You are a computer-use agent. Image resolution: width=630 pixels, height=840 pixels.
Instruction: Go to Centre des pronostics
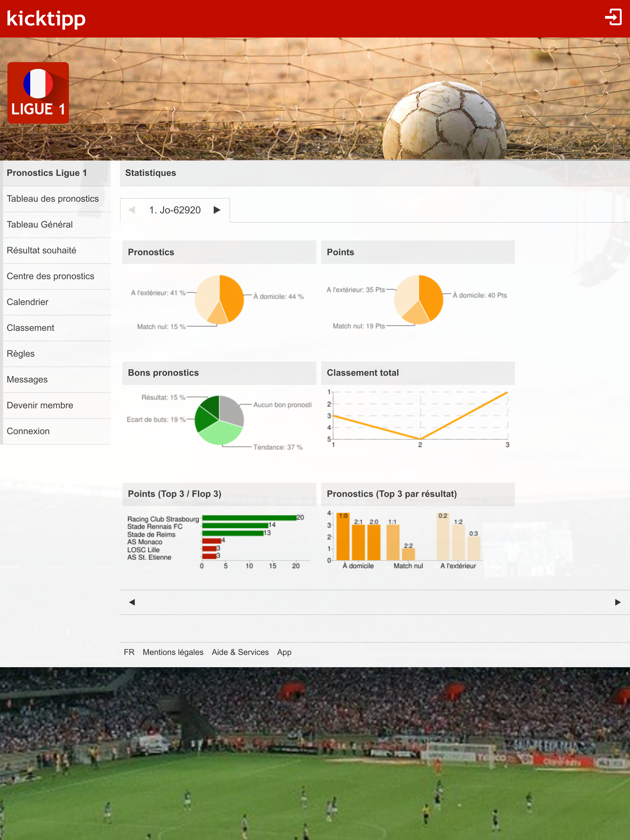click(x=50, y=276)
